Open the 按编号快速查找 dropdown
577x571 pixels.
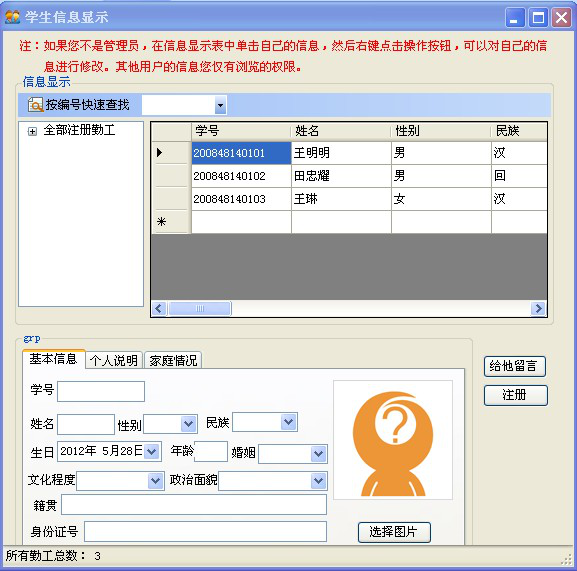[x=220, y=105]
